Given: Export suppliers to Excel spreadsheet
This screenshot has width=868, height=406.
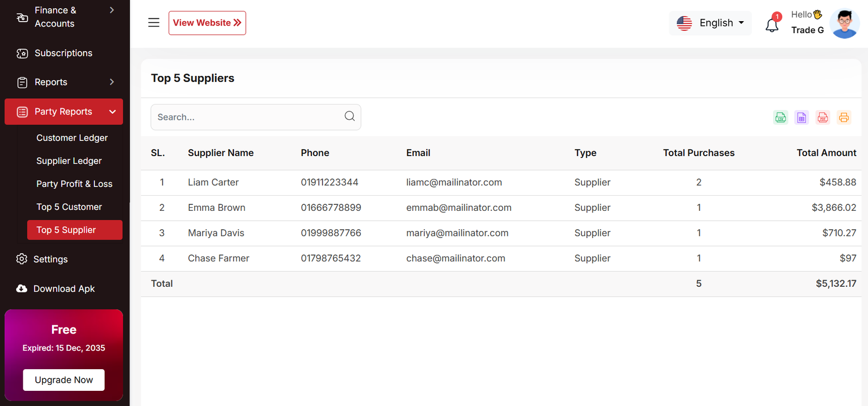Looking at the screenshot, I should click(801, 118).
